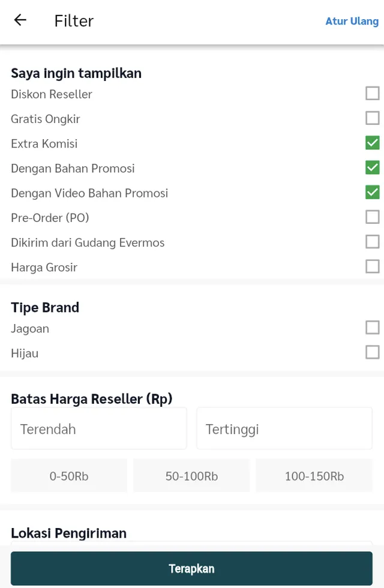Check Dikirim dari Gudang Evermos
This screenshot has height=588, width=384.
[x=372, y=242]
